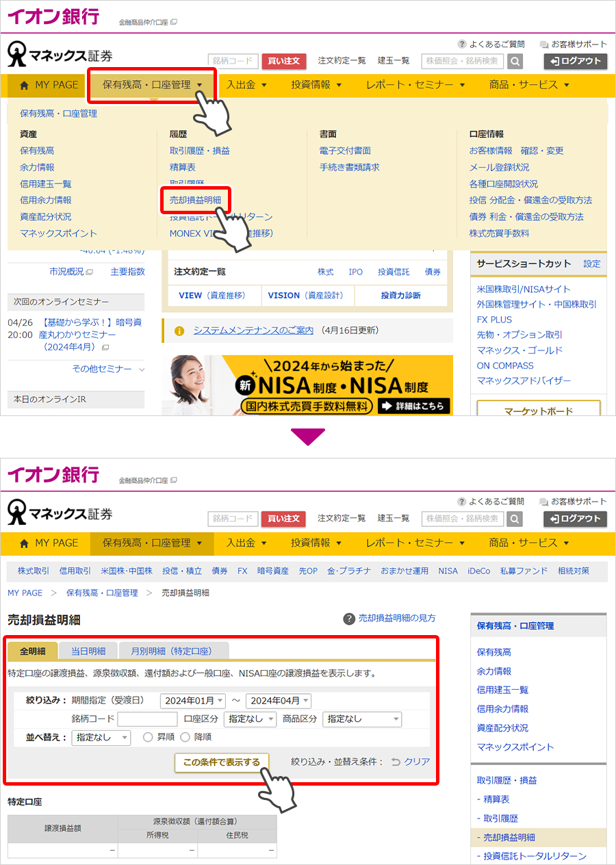Screen dimensions: 616x865
Task: Click IPO in the 注文約定一覧 row
Action: 356,272
